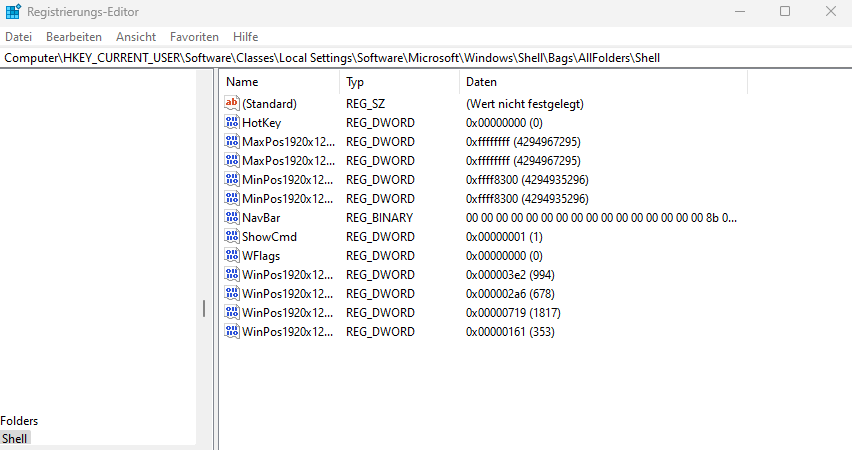Click the REG_BINARY type cell
This screenshot has width=852, height=450.
tap(379, 218)
